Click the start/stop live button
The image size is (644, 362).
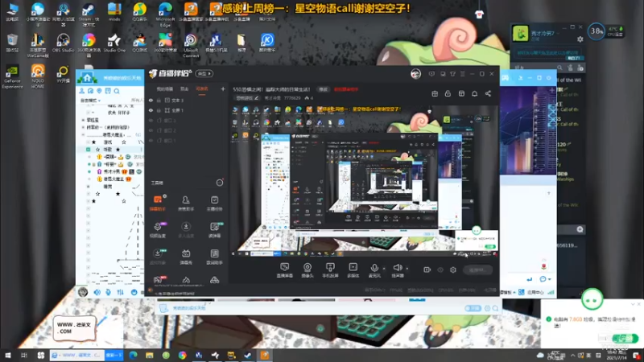(x=477, y=270)
